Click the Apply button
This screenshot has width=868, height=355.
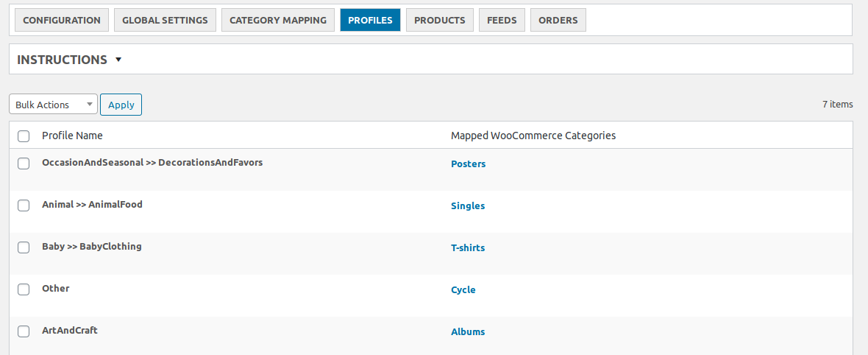[x=121, y=105]
